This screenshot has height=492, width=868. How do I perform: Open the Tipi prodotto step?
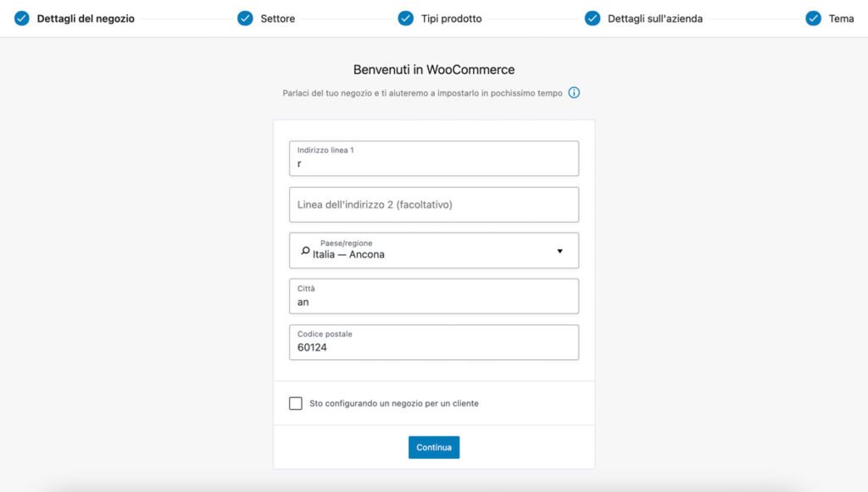451,19
